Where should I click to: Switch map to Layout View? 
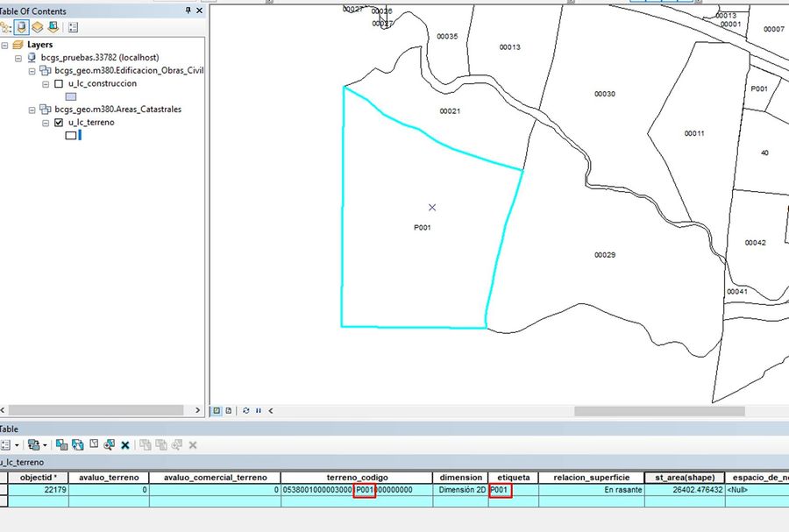pos(229,410)
